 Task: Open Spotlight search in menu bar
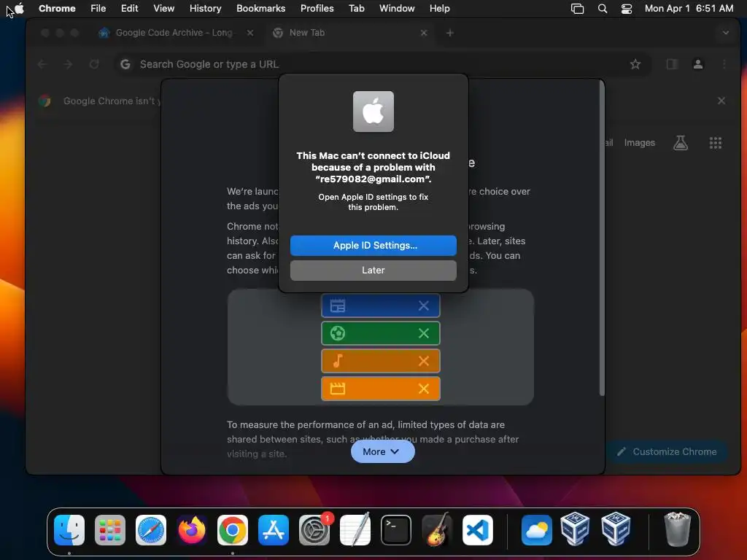tap(602, 8)
